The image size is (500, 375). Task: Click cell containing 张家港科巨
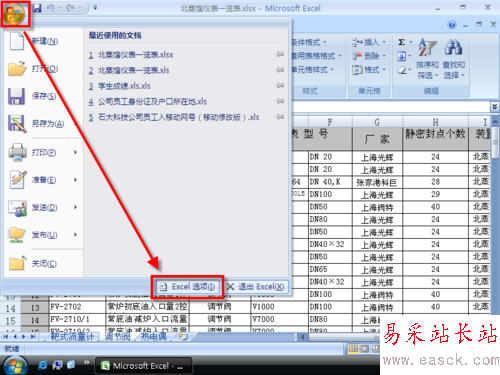click(x=377, y=182)
